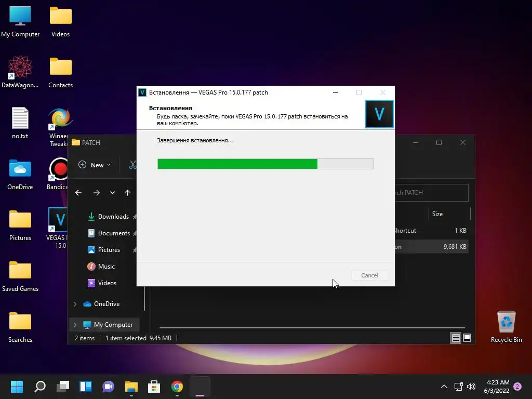Go back in PATCH explorer window
The width and height of the screenshot is (532, 399).
click(78, 193)
